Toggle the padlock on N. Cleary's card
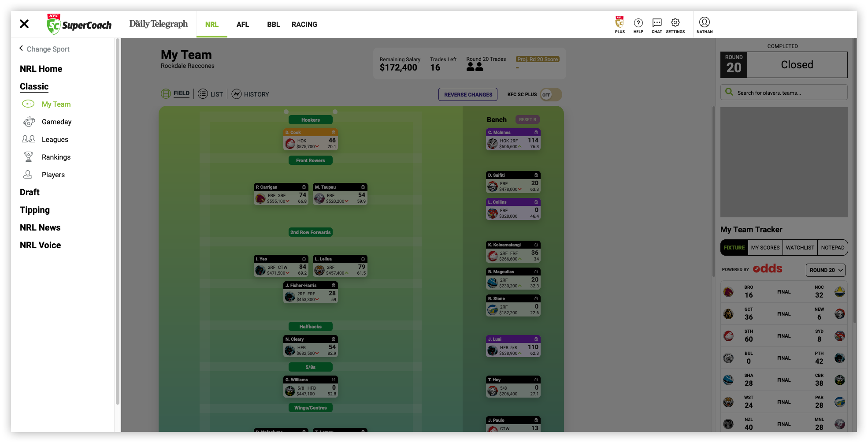Image resolution: width=868 pixels, height=443 pixels. (x=334, y=339)
